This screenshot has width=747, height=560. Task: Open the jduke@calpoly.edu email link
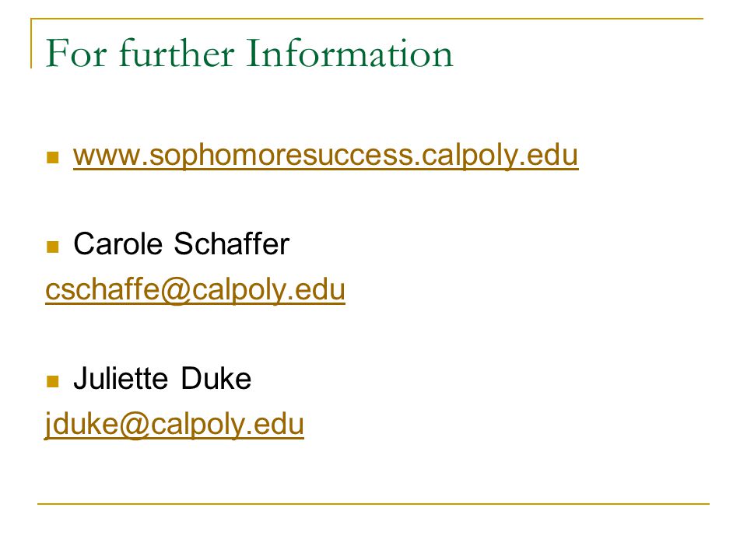click(174, 424)
